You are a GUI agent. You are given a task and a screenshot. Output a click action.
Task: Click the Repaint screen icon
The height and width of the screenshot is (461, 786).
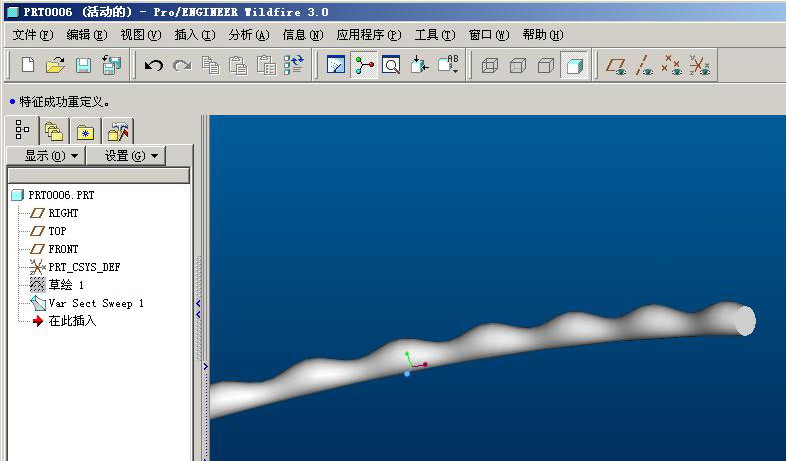[x=335, y=65]
